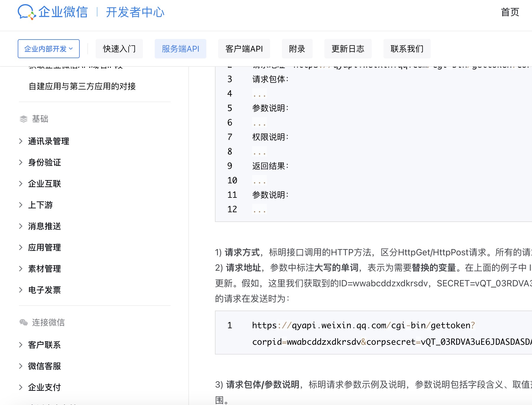Open the 更新日志 tab
Viewport: 532px width, 405px height.
click(348, 49)
